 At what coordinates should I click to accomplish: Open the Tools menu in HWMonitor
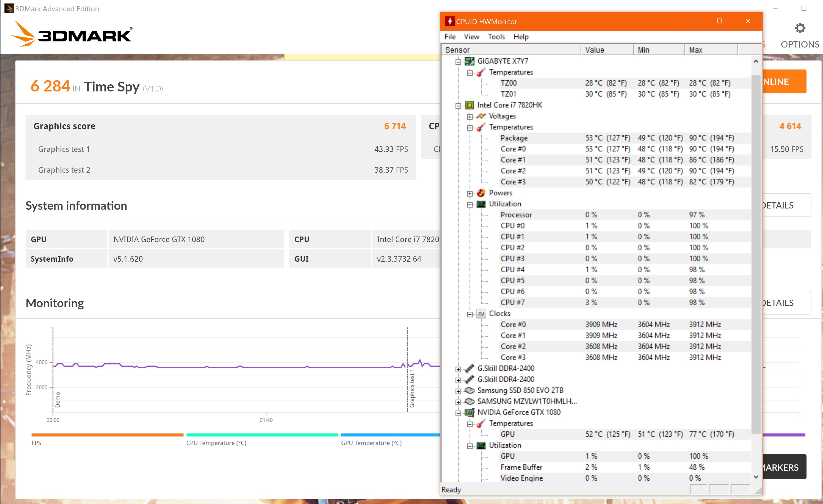pos(496,37)
